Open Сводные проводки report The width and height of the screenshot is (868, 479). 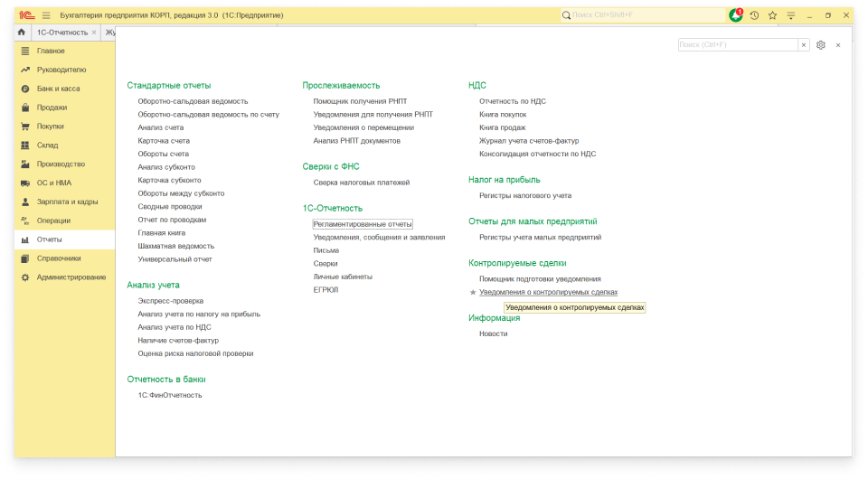click(x=170, y=206)
